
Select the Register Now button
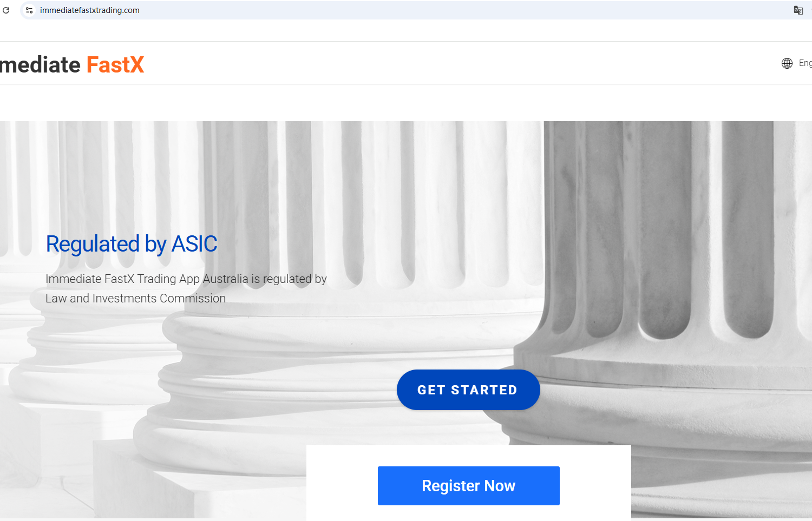tap(469, 486)
